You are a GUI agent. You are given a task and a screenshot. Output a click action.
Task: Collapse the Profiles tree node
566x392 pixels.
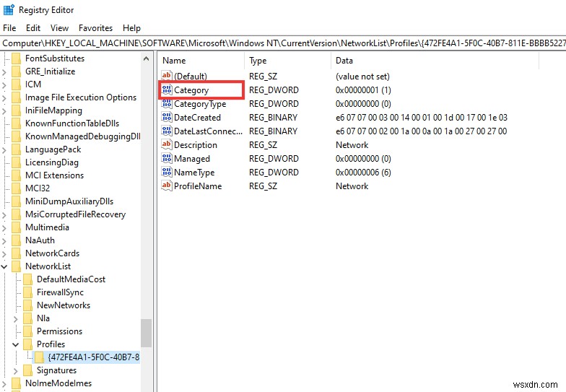(x=17, y=344)
